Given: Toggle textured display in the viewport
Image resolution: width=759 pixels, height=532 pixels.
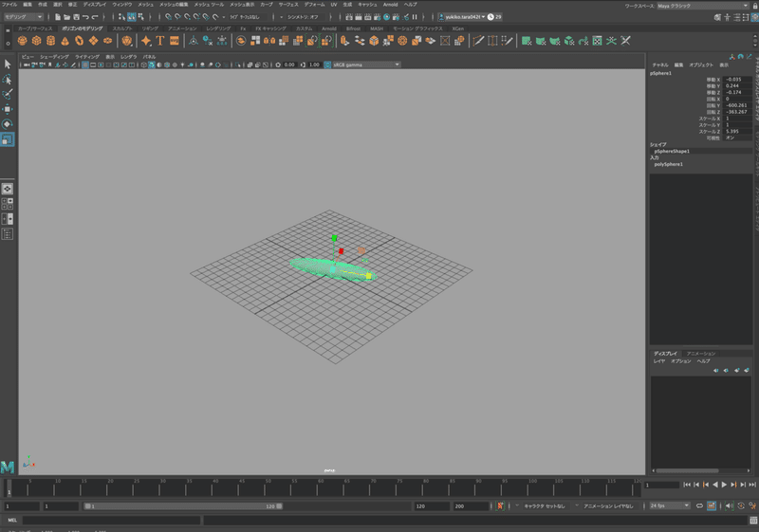Looking at the screenshot, I should coord(167,64).
